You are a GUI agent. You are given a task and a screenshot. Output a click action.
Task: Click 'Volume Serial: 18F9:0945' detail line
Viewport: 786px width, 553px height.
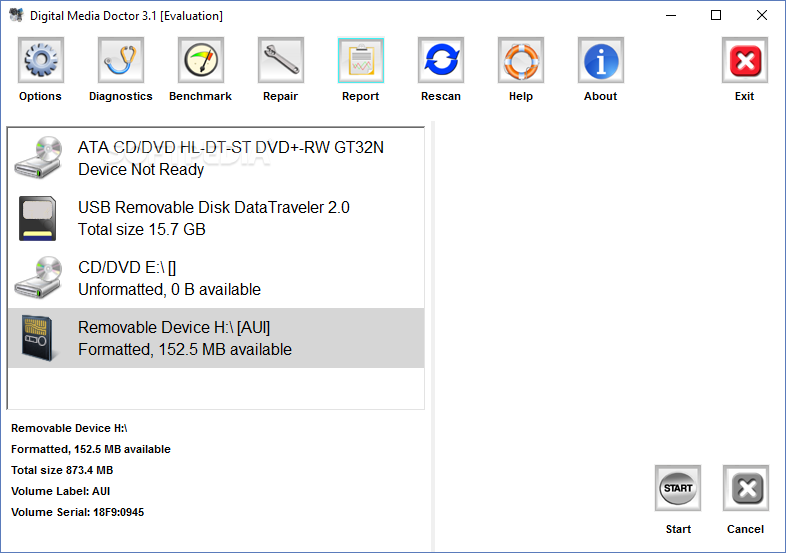click(78, 512)
